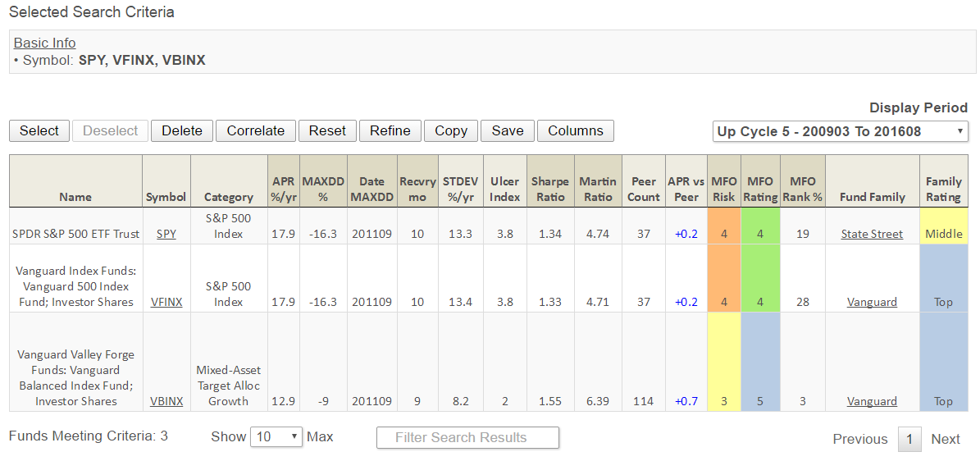Open the SPY symbol link
This screenshot has height=461, width=980.
coord(166,234)
